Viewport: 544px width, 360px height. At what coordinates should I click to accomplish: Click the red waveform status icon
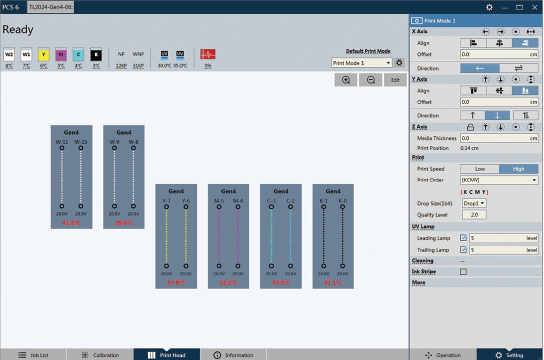point(207,54)
